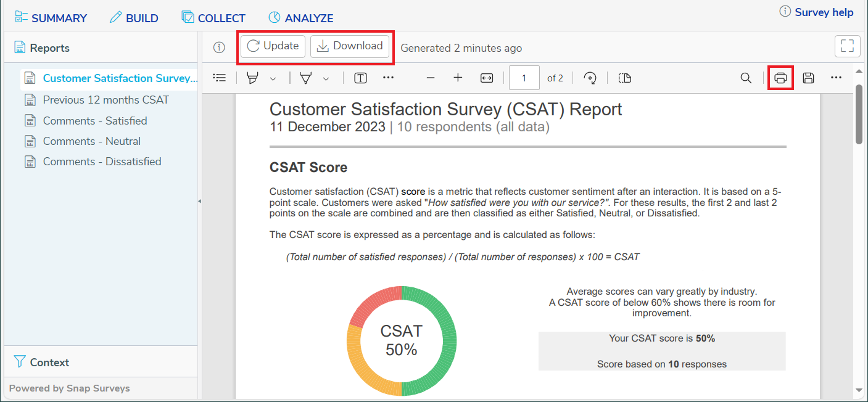Search within the PDF report

tap(746, 78)
